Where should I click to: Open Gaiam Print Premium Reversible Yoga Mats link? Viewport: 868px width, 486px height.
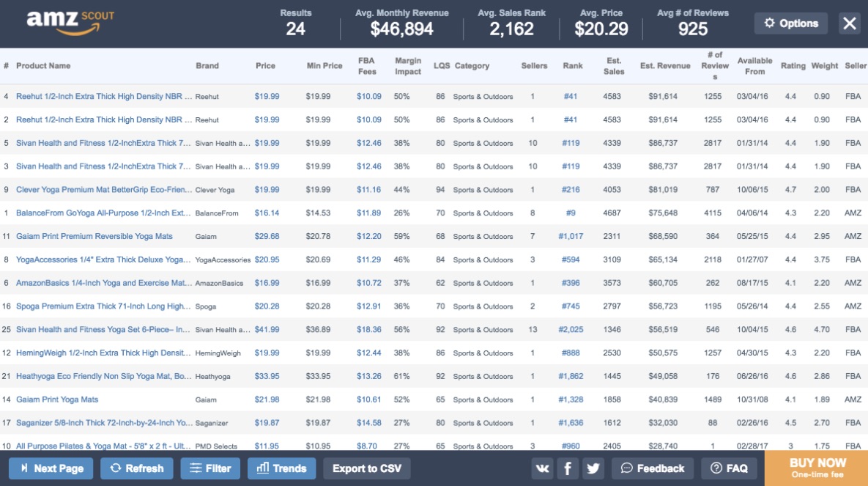click(x=94, y=236)
